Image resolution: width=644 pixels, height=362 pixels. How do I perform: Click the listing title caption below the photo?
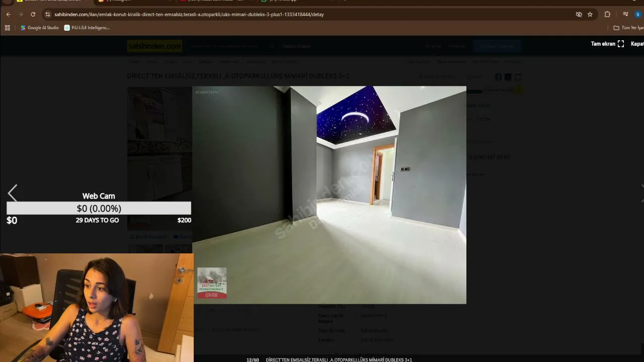click(339, 359)
